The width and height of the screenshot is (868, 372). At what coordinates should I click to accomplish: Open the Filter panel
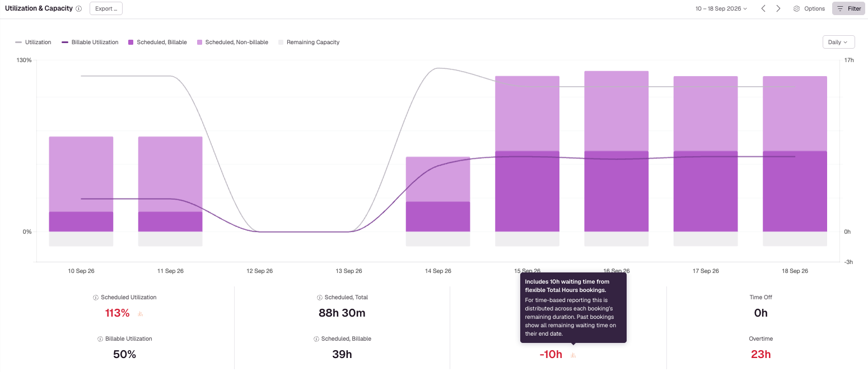[849, 8]
